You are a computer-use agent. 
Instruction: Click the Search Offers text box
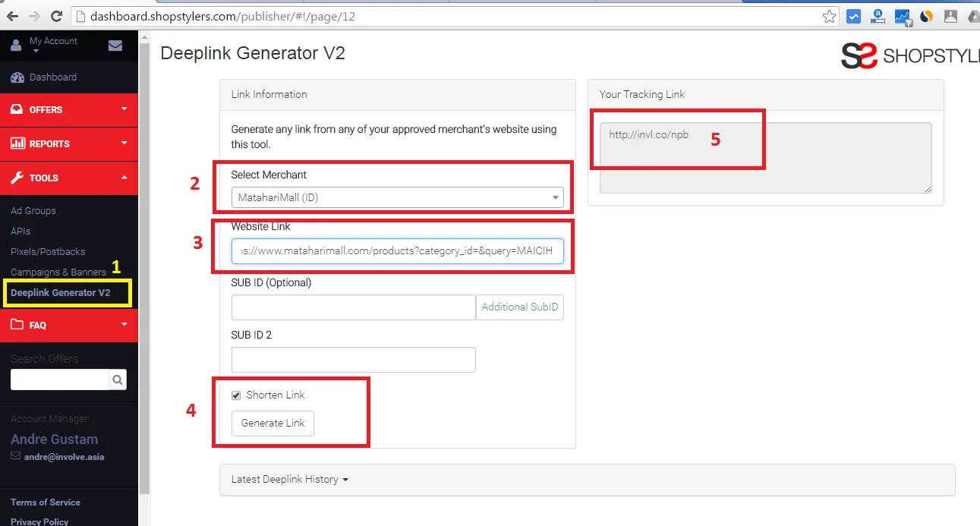(x=60, y=380)
